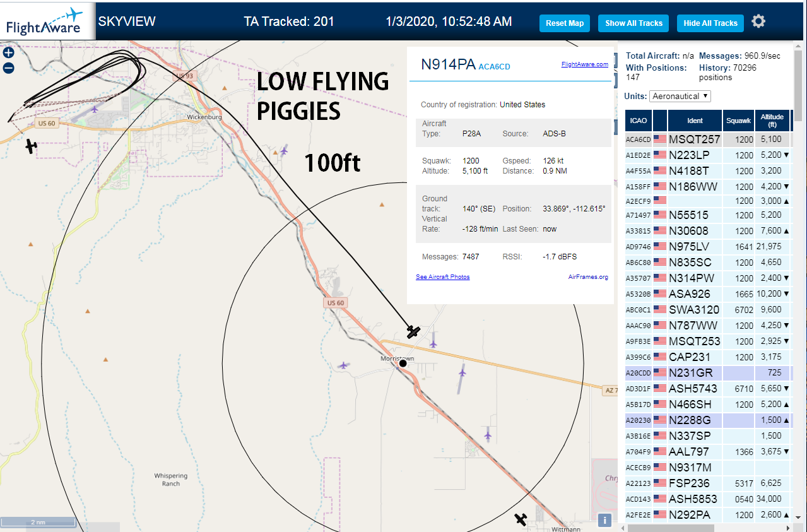Image resolution: width=807 pixels, height=532 pixels.
Task: Select the MSQT253 aircraft row
Action: pyautogui.click(x=708, y=341)
